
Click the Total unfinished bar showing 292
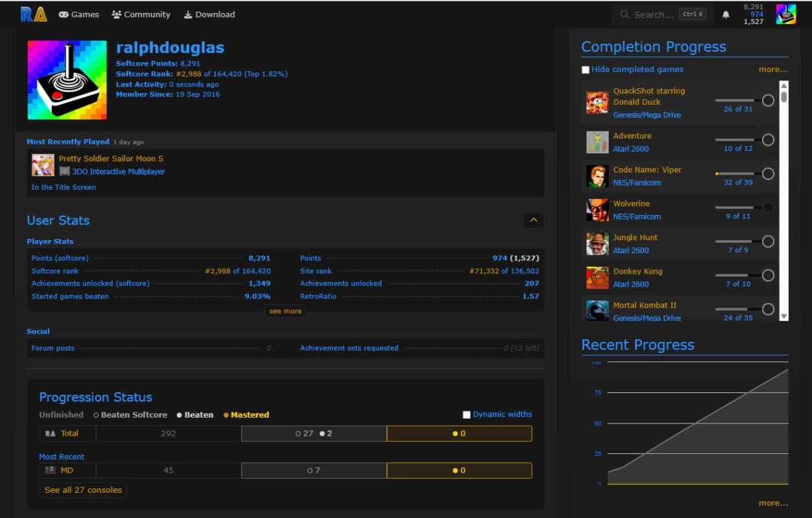pos(168,433)
